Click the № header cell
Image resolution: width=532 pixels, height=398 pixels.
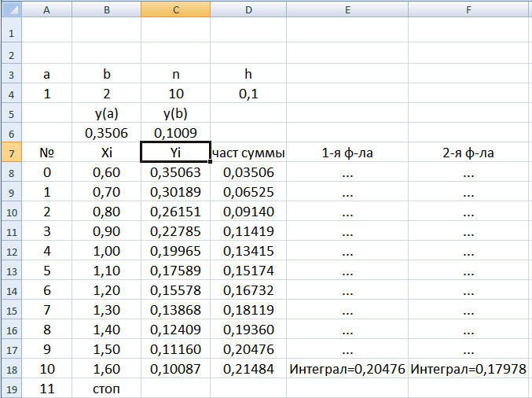[x=47, y=153]
